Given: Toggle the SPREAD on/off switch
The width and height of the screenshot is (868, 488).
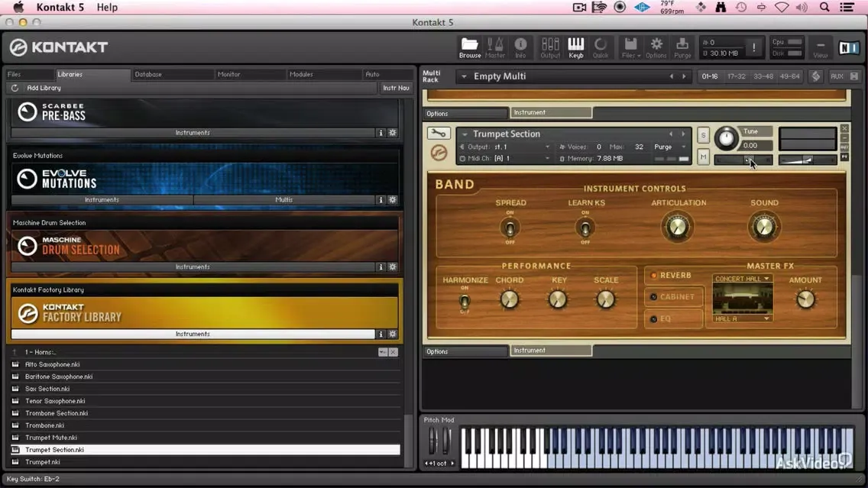Looking at the screenshot, I should pyautogui.click(x=510, y=228).
